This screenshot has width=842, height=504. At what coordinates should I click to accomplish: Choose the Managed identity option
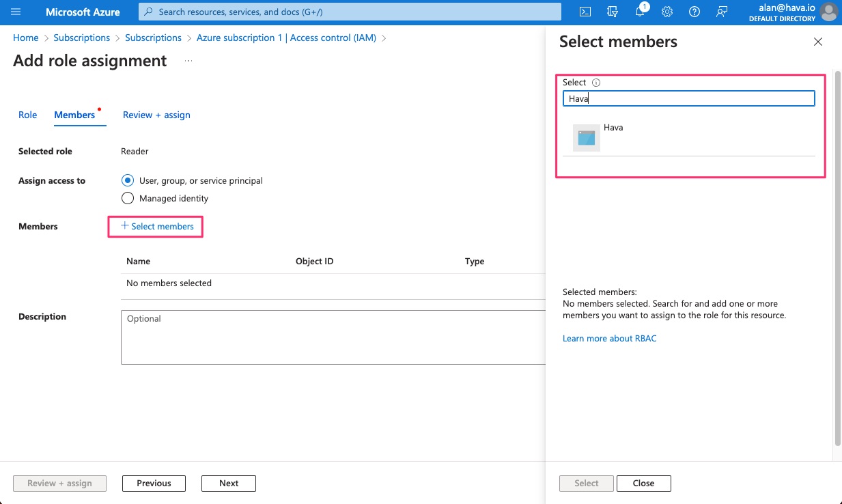(127, 199)
